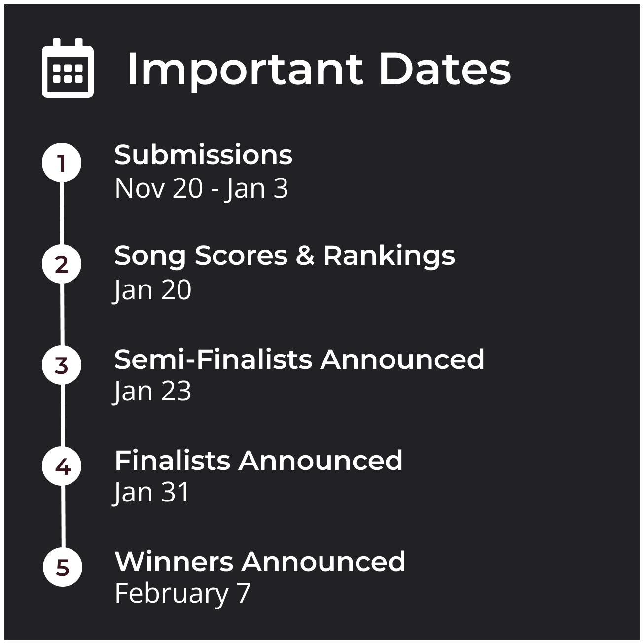Click the timeline line between steps 3 and 4
The height and width of the screenshot is (644, 644).
click(62, 416)
